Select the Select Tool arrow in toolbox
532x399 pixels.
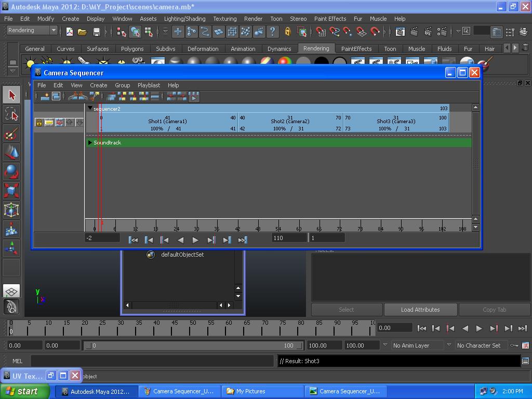(11, 95)
